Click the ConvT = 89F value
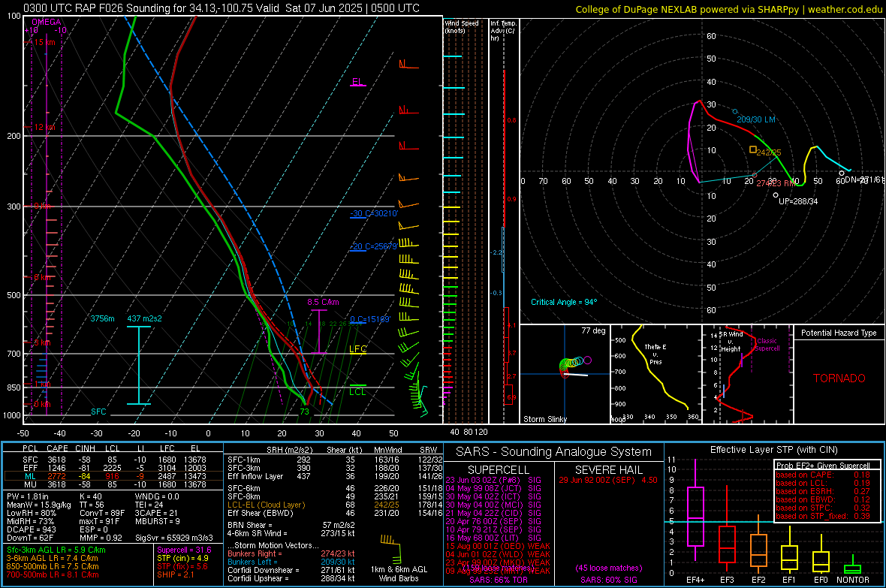Screen dimensions: 886x588 pyautogui.click(x=102, y=514)
